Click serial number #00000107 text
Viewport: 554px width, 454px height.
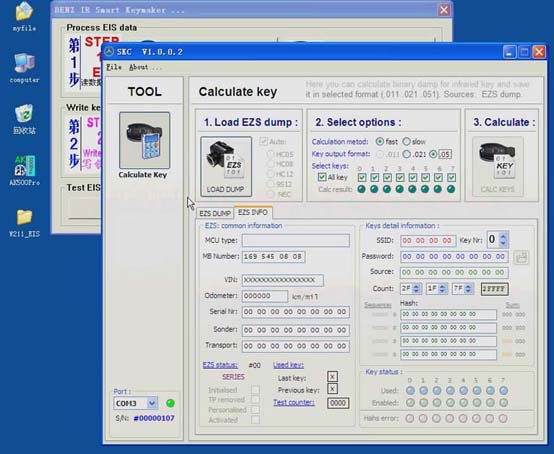click(x=154, y=418)
